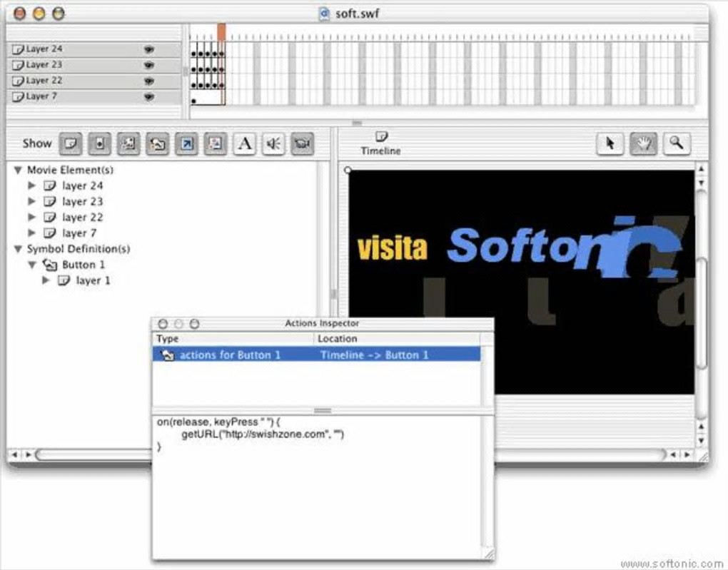Select the Layer 7 label in the timeline

(x=41, y=96)
